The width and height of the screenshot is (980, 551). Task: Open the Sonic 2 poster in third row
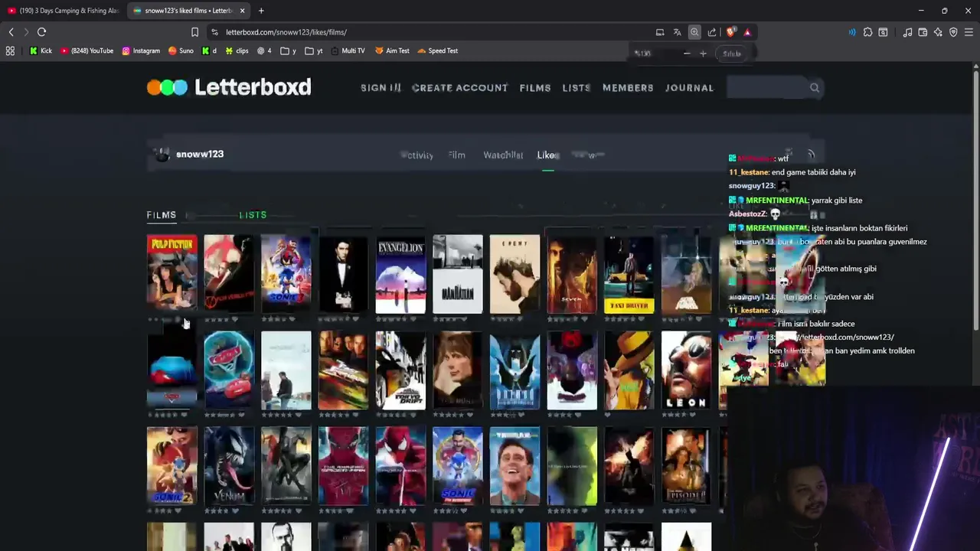[x=171, y=467]
